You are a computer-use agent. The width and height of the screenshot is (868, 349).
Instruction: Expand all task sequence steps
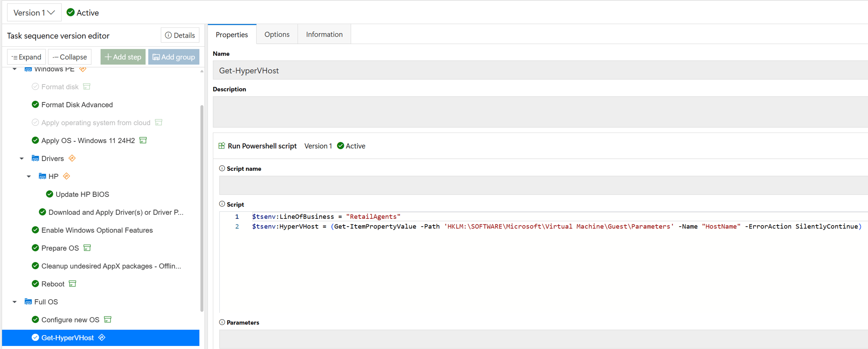pyautogui.click(x=26, y=57)
